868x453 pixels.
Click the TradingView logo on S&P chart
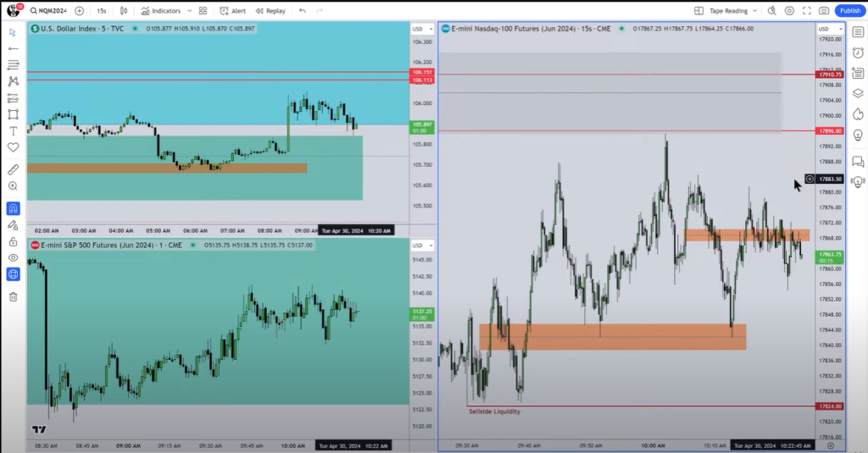[39, 429]
